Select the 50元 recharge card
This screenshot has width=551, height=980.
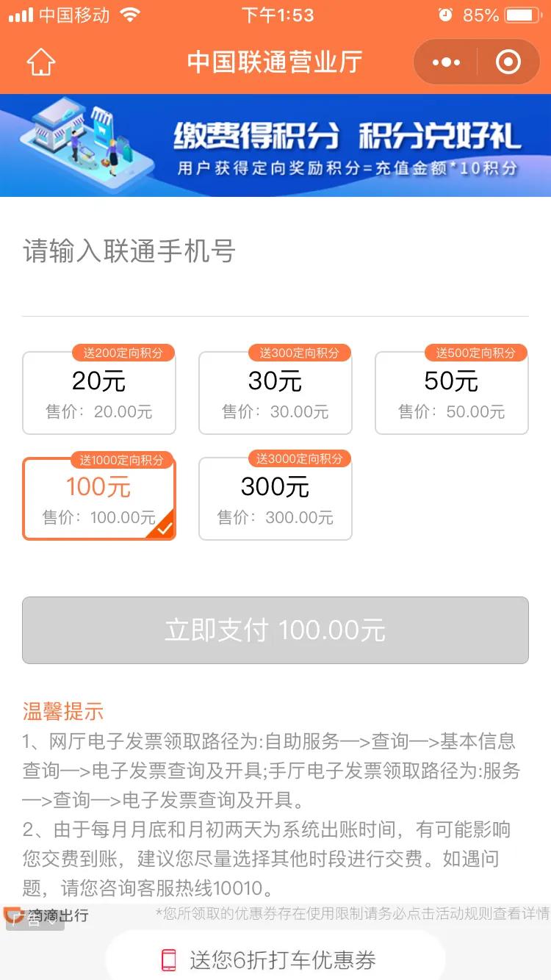click(451, 392)
